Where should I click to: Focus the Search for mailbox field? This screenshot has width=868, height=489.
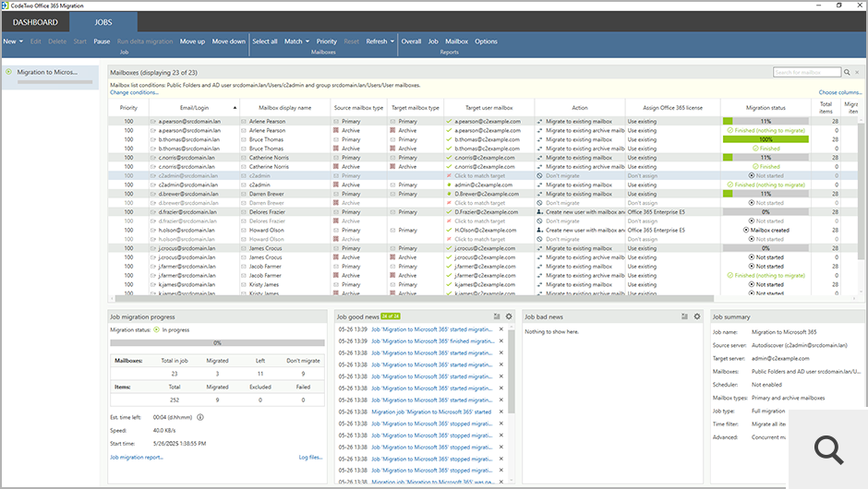(805, 72)
